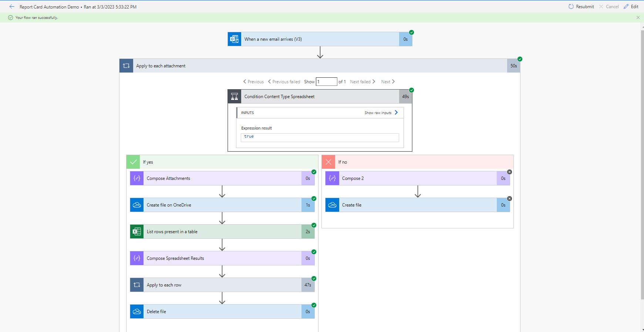This screenshot has height=332, width=644.
Task: Click the Edit button
Action: [x=631, y=7]
